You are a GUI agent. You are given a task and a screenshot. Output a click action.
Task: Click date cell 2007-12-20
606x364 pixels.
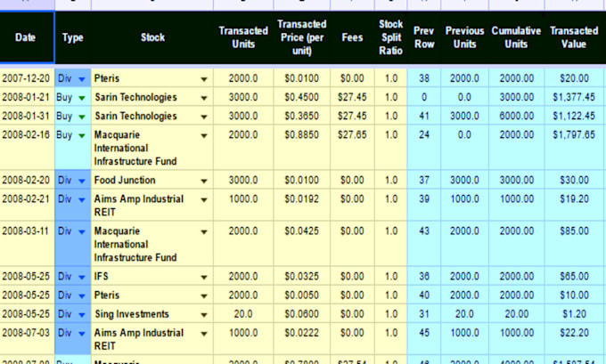pyautogui.click(x=27, y=78)
